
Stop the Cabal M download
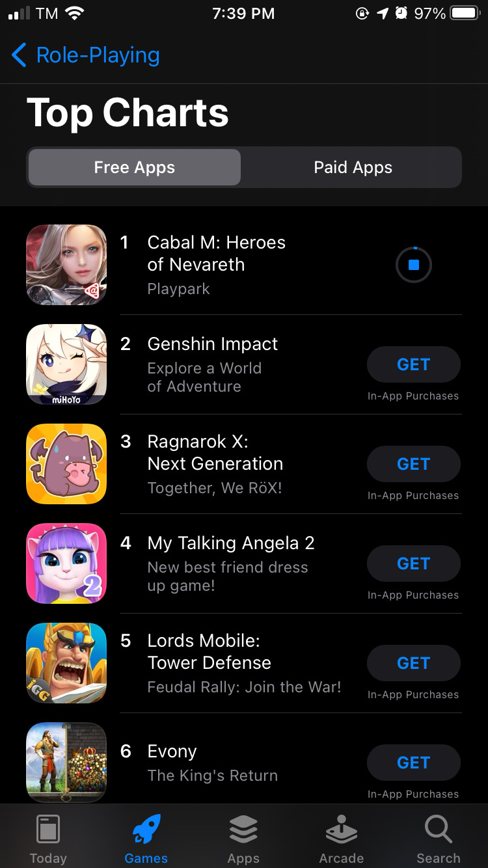[414, 265]
